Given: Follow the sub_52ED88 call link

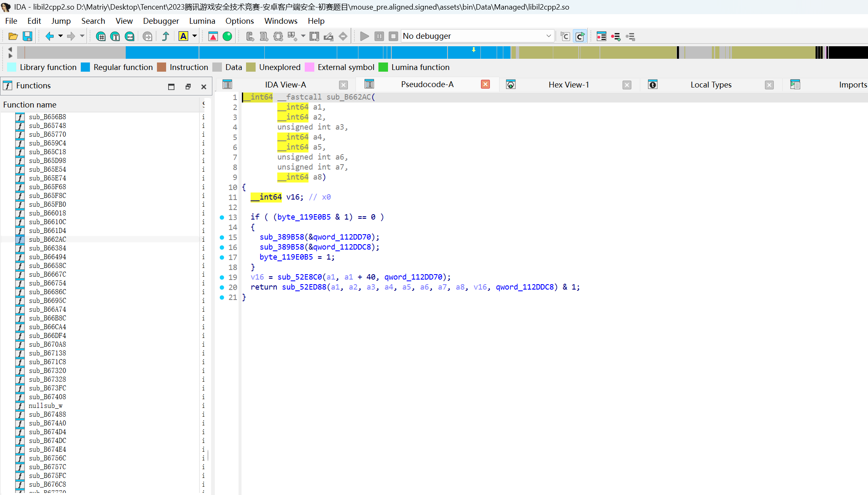Looking at the screenshot, I should click(304, 287).
